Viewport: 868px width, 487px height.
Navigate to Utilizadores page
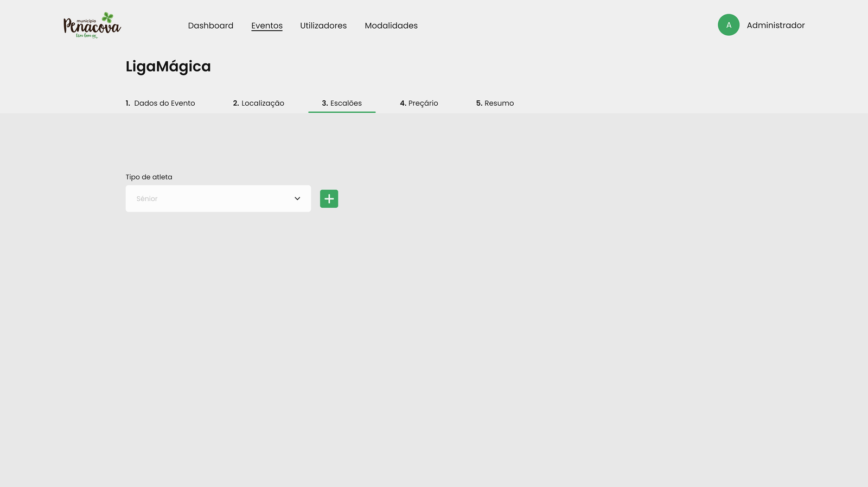coord(323,25)
